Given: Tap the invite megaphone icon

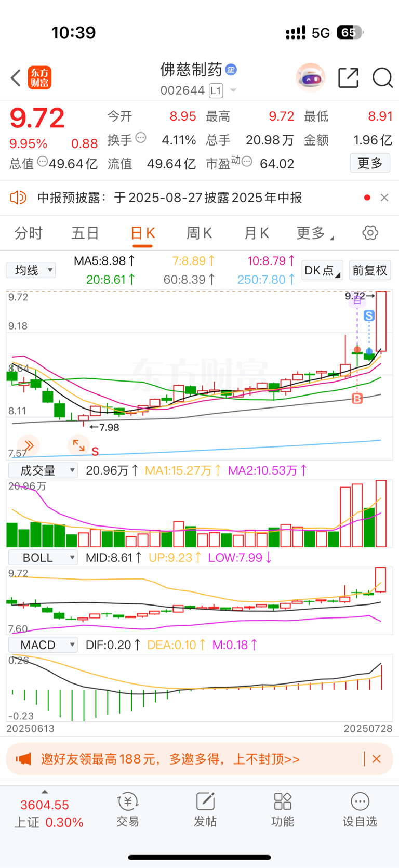Looking at the screenshot, I should (23, 759).
